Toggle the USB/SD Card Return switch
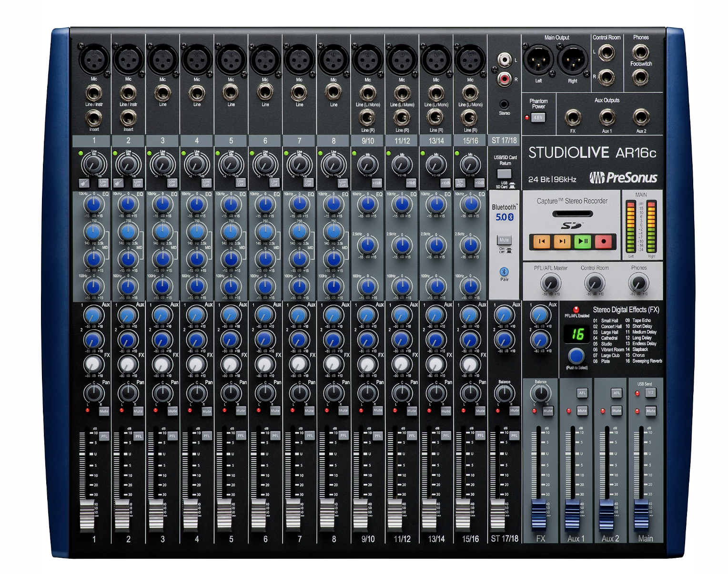The image size is (728, 574). 504,174
